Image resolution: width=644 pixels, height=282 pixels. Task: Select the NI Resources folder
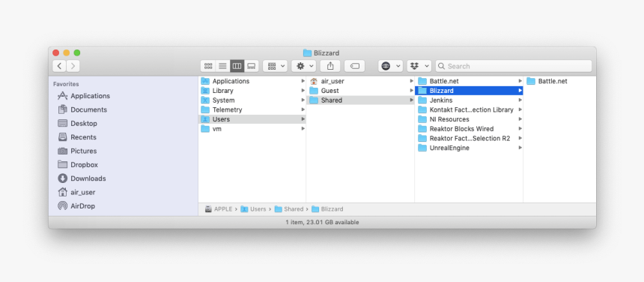coord(469,119)
